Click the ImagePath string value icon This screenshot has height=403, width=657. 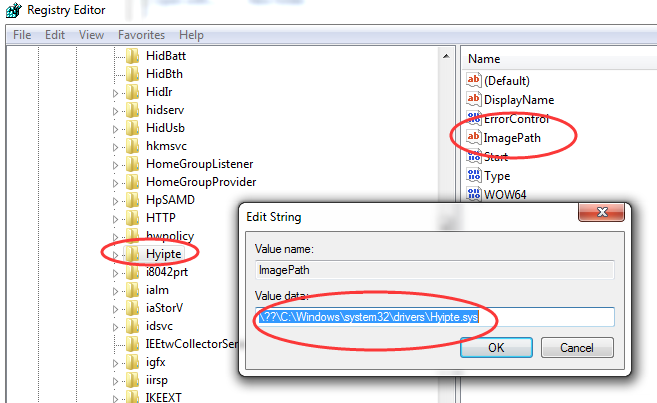[474, 137]
